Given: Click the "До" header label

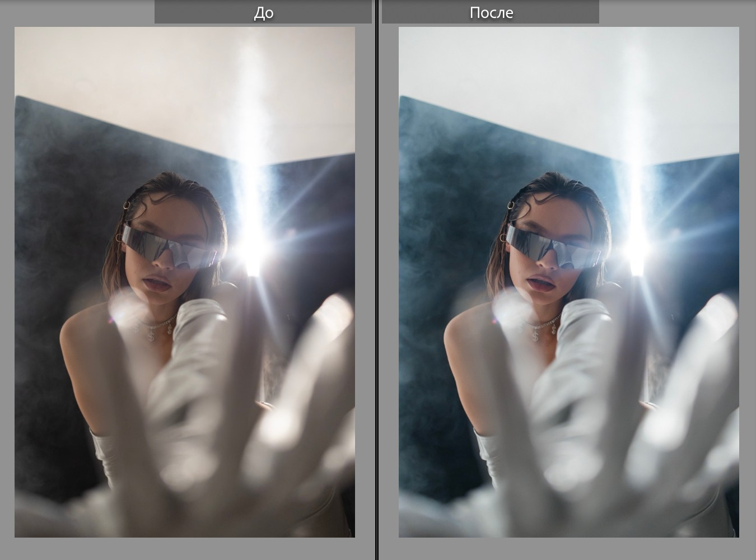Looking at the screenshot, I should click(x=263, y=12).
